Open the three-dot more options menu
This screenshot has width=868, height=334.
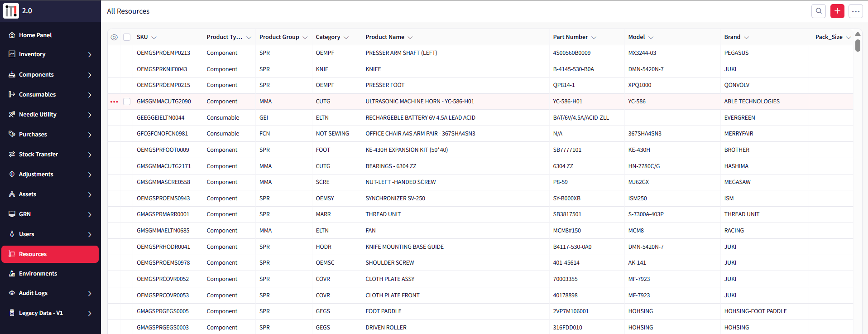click(856, 11)
